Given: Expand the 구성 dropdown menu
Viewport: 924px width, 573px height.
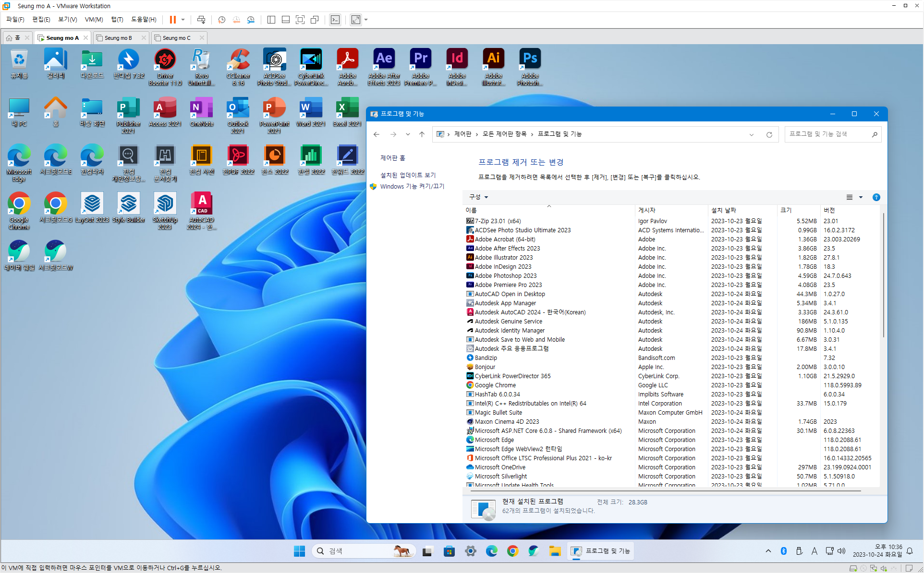Looking at the screenshot, I should pos(479,197).
